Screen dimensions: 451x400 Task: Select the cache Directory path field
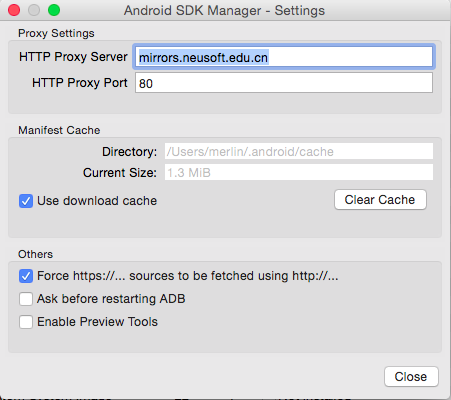[299, 151]
